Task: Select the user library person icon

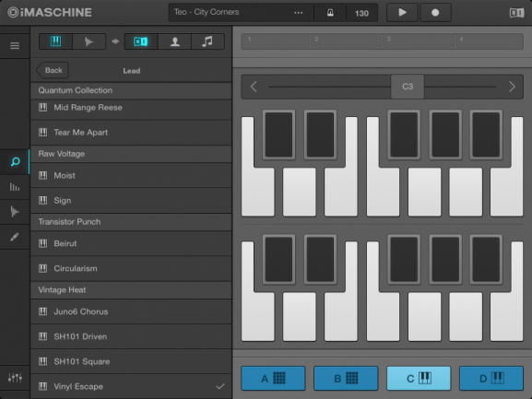Action: pyautogui.click(x=175, y=41)
